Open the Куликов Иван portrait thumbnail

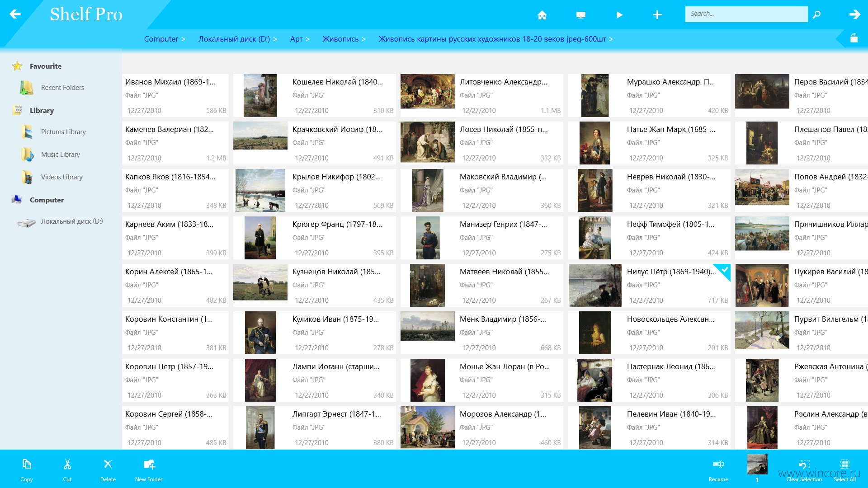coord(260,333)
